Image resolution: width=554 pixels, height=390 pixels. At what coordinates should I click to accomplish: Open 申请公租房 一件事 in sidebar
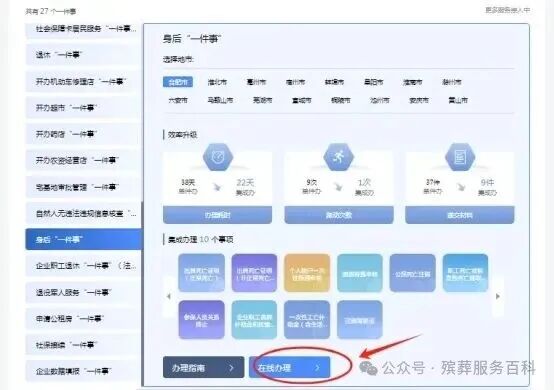[83, 319]
